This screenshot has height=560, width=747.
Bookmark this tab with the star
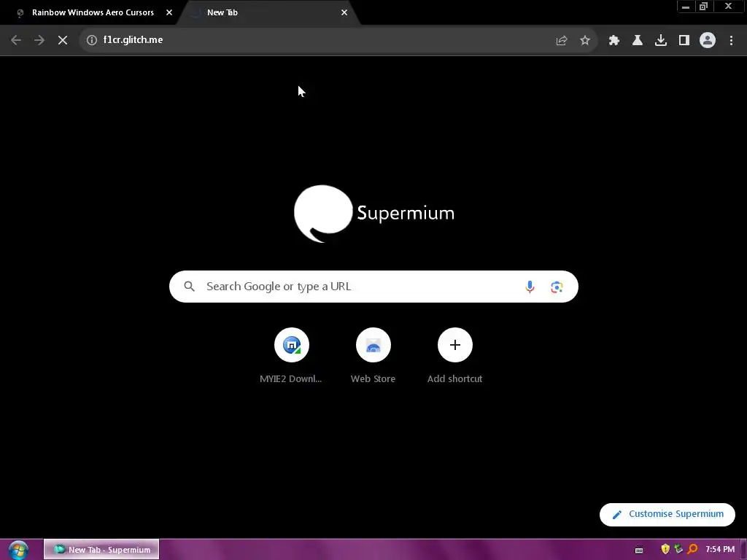point(585,41)
